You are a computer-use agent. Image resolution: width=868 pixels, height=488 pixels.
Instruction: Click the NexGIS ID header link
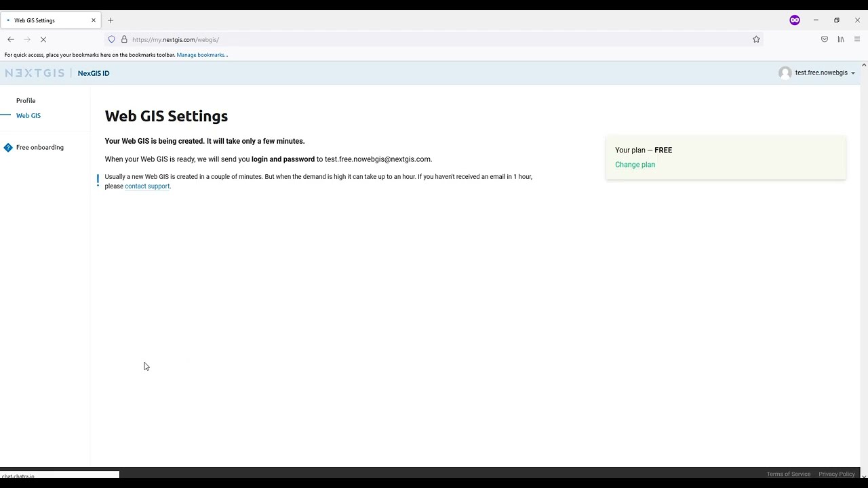94,73
